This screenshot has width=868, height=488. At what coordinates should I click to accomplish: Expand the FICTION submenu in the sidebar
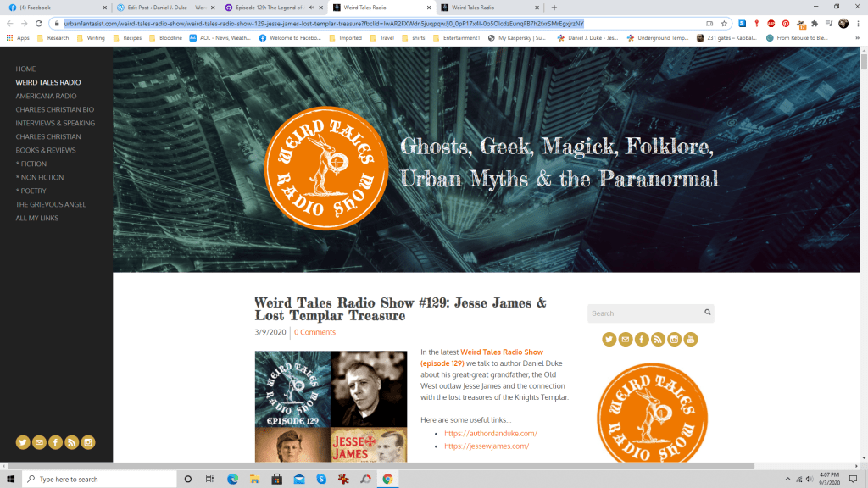(x=33, y=164)
